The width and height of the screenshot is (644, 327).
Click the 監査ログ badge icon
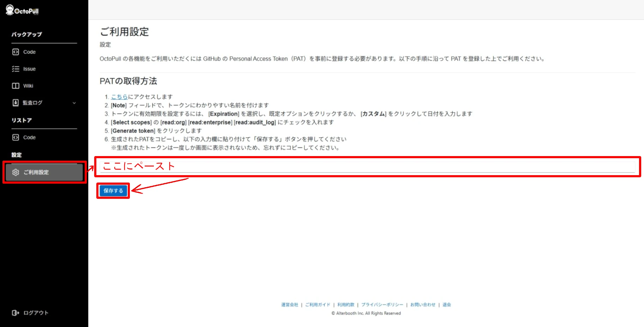(x=16, y=103)
